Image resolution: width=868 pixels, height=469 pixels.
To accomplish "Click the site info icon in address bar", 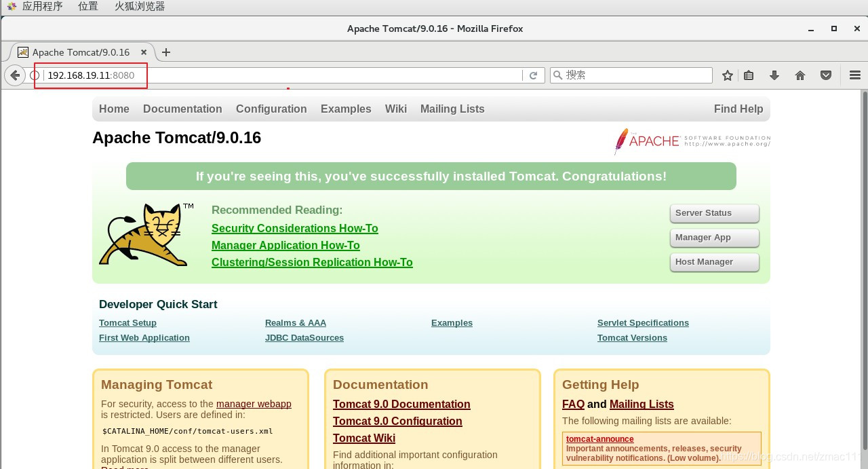I will 35,75.
